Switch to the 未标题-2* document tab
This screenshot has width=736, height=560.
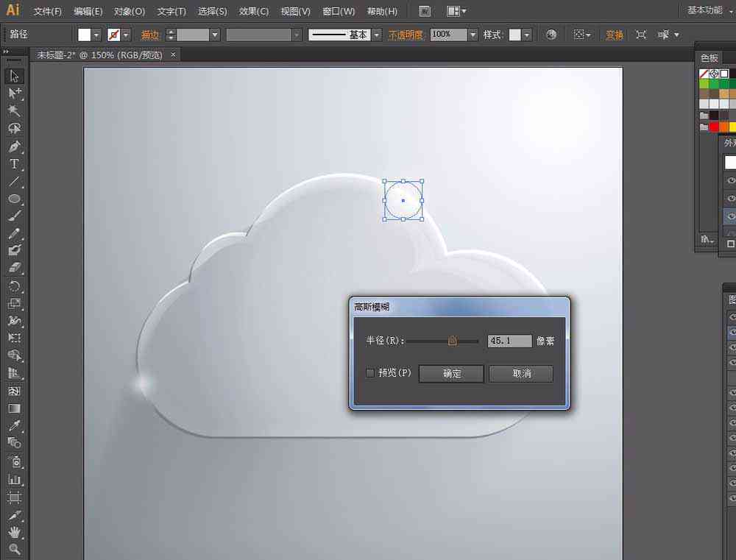(x=100, y=55)
